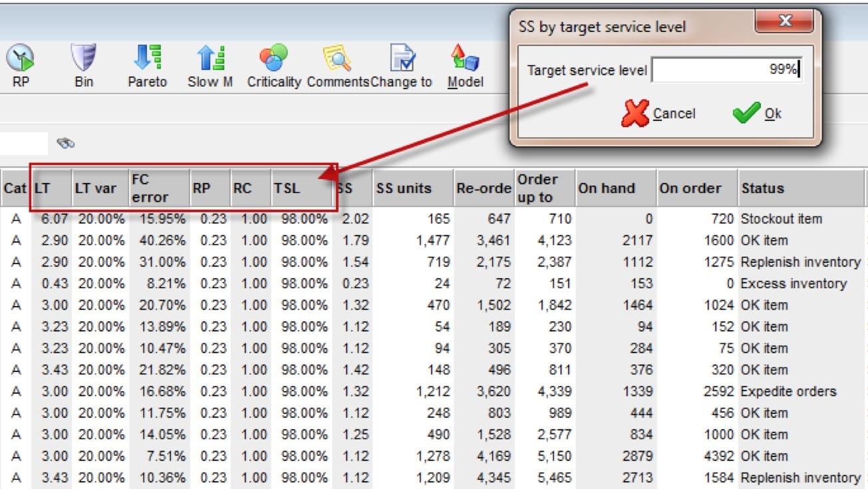This screenshot has width=868, height=489.
Task: Click the SS units value 1,212
Action: tap(432, 391)
